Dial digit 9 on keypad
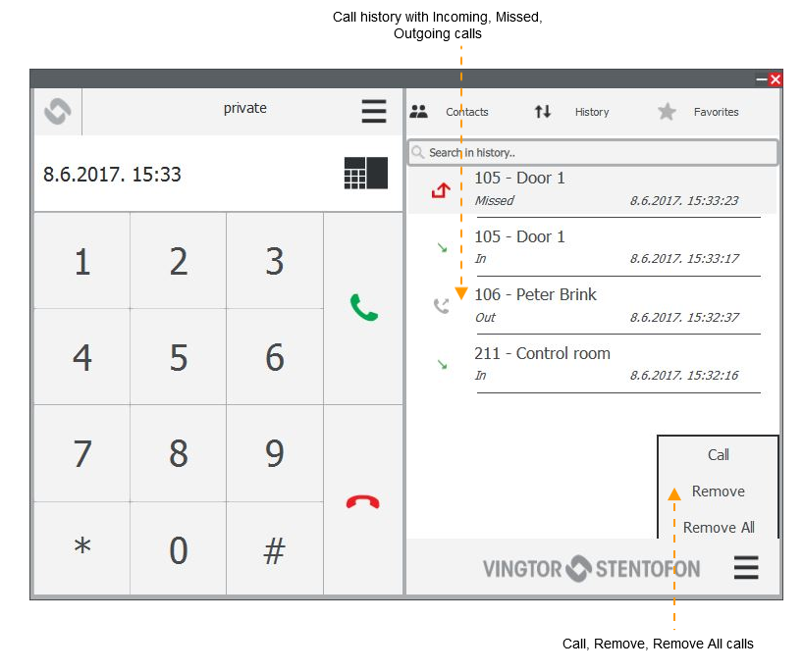Screen dimensions: 803x672 tap(275, 453)
